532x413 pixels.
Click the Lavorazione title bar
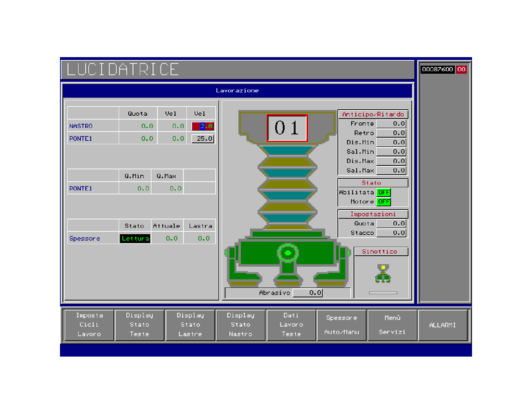237,91
